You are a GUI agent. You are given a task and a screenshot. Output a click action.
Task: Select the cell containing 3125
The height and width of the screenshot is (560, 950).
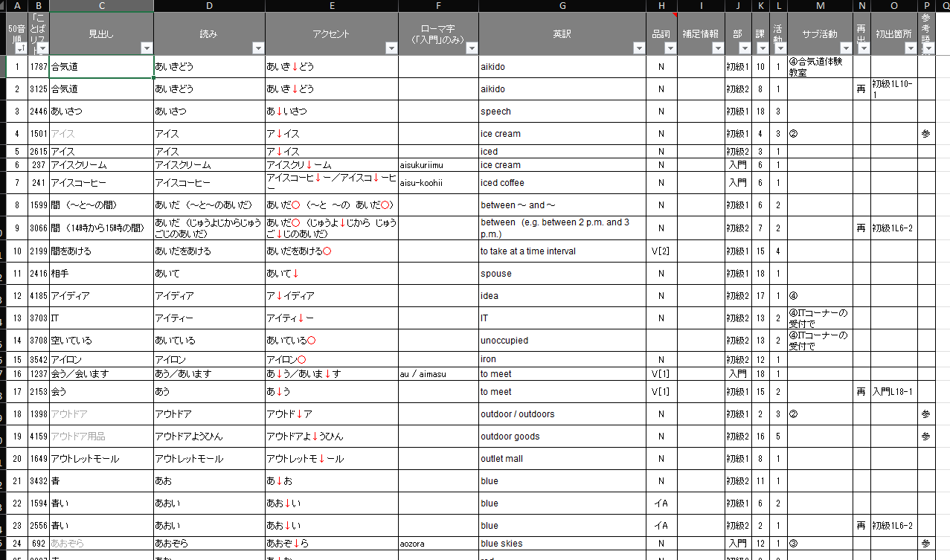[x=39, y=89]
